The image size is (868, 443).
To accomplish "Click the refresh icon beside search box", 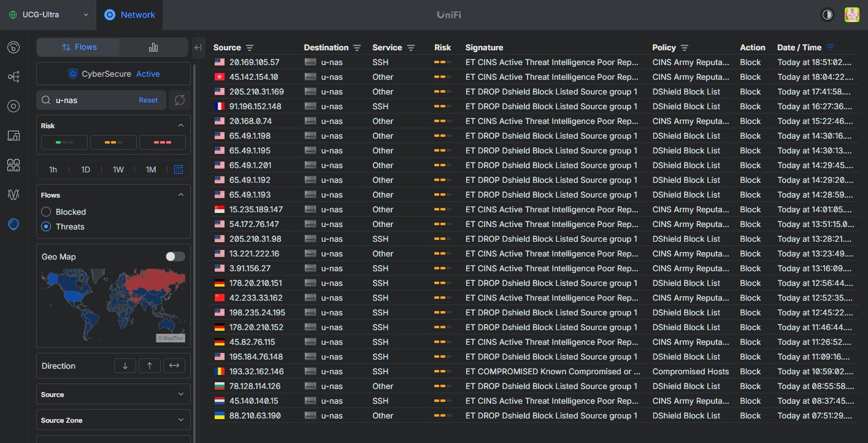I will (179, 100).
